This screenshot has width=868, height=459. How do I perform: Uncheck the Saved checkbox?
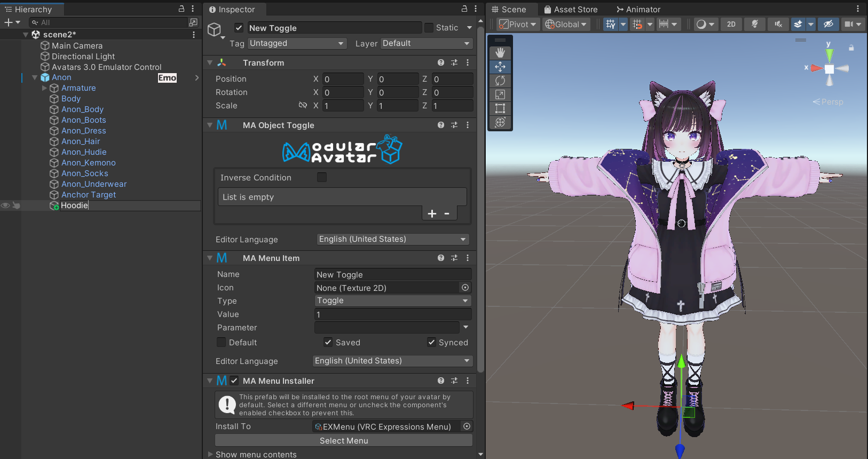[x=328, y=342]
